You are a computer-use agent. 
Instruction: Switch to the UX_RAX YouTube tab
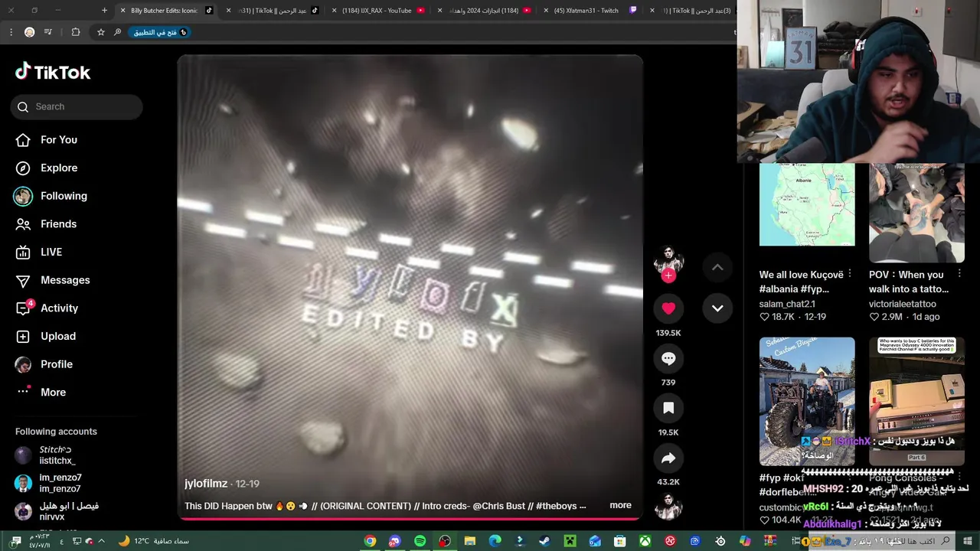coord(377,11)
